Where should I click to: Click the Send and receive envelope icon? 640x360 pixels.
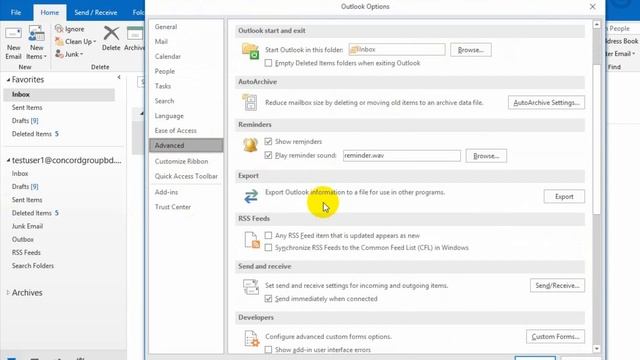point(251,287)
